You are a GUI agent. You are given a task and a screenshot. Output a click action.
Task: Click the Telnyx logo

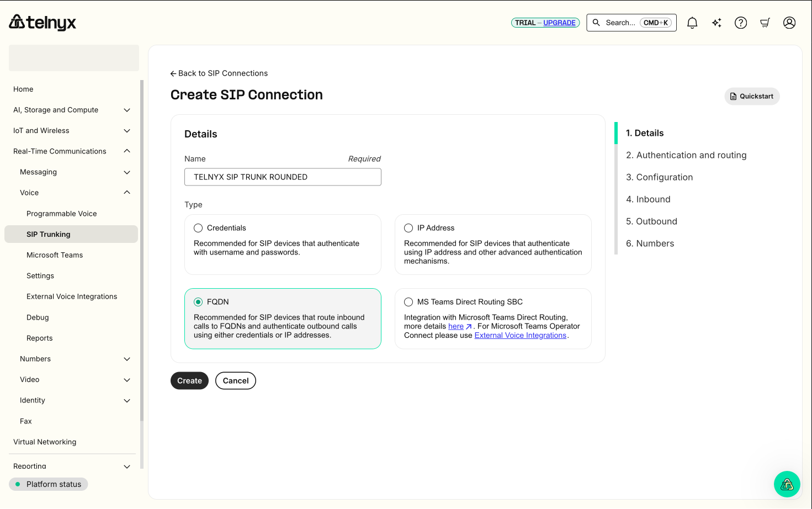pos(43,23)
